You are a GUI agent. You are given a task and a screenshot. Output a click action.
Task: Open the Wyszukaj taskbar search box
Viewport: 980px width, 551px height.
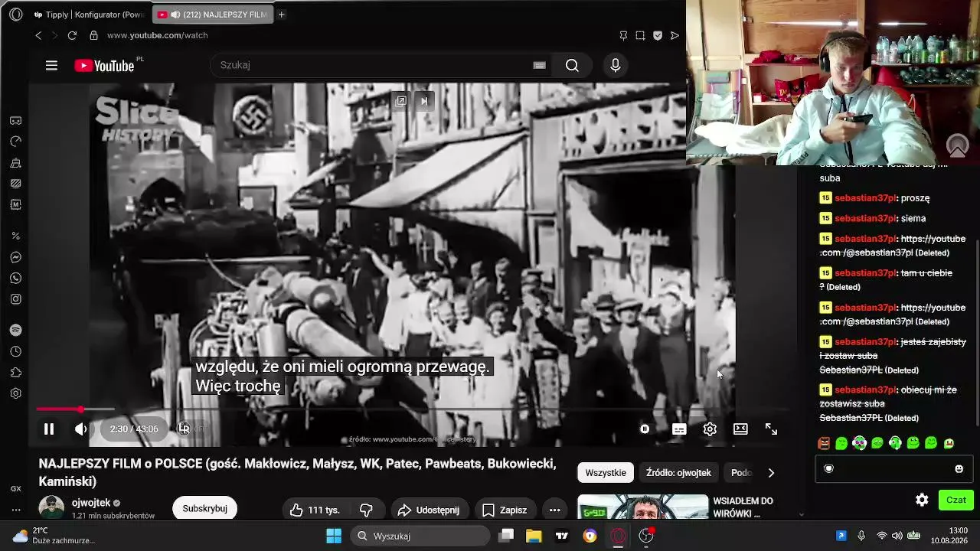pyautogui.click(x=420, y=536)
